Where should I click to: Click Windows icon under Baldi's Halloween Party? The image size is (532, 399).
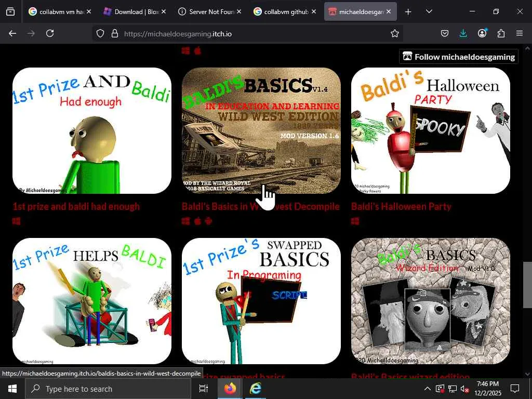click(355, 221)
